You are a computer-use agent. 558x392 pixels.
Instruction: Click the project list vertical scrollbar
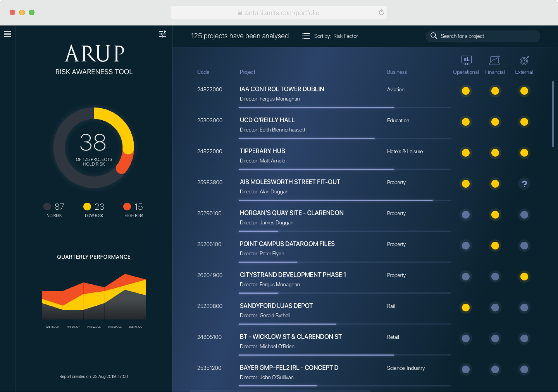pos(553,114)
